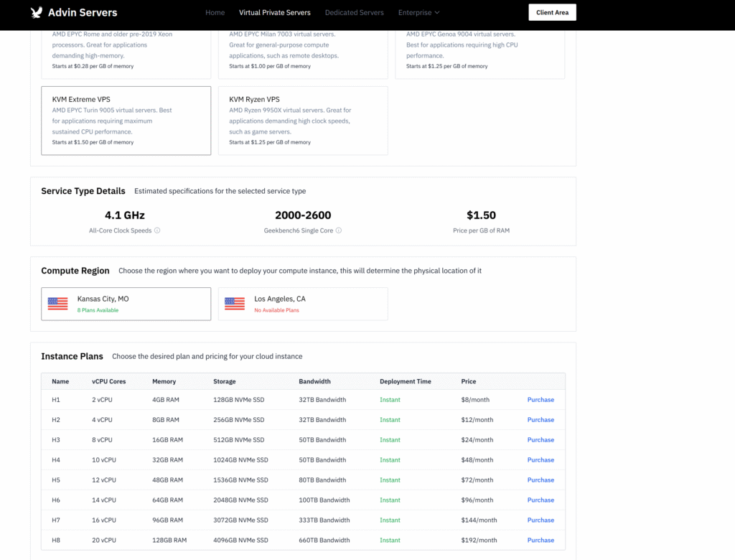Go to Virtual Private Servers page
This screenshot has height=560, width=735.
(x=274, y=12)
